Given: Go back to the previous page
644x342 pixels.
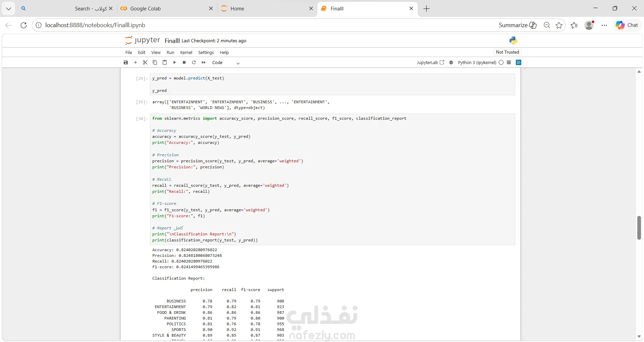Looking at the screenshot, I should tap(9, 25).
